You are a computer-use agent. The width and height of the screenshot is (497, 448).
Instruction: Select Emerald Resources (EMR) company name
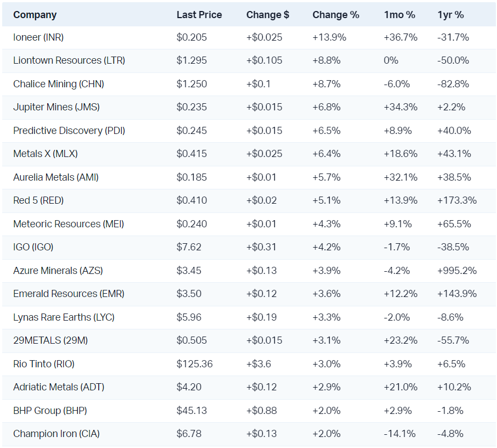69,294
